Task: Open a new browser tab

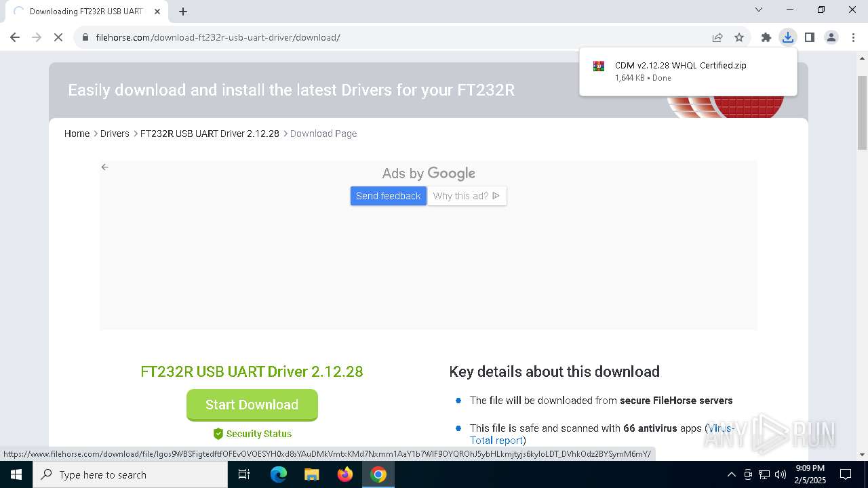Action: (183, 12)
